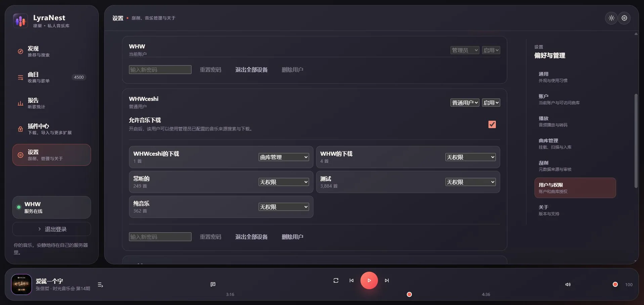The height and width of the screenshot is (305, 644).
Task: Toggle light theme sun icon
Action: (611, 18)
